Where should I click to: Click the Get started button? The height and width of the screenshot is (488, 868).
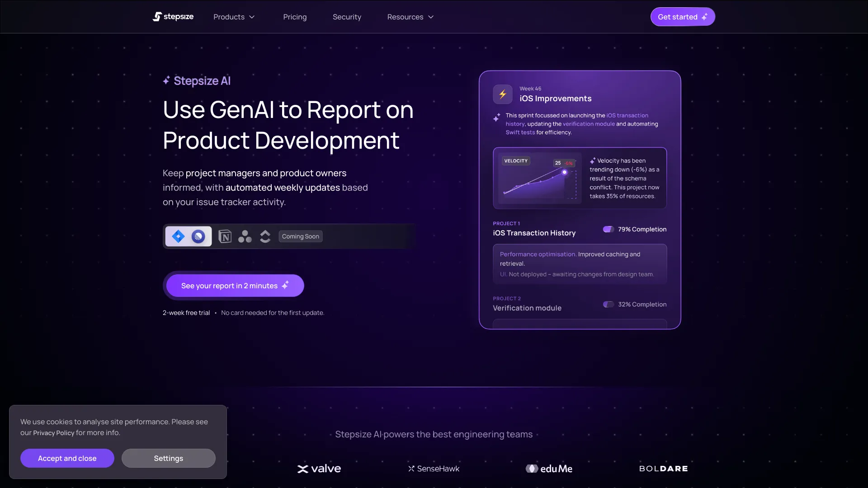pyautogui.click(x=682, y=17)
